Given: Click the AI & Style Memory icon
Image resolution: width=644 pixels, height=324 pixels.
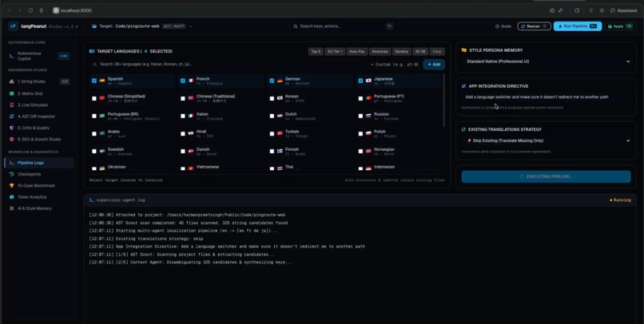Looking at the screenshot, I should [11, 208].
